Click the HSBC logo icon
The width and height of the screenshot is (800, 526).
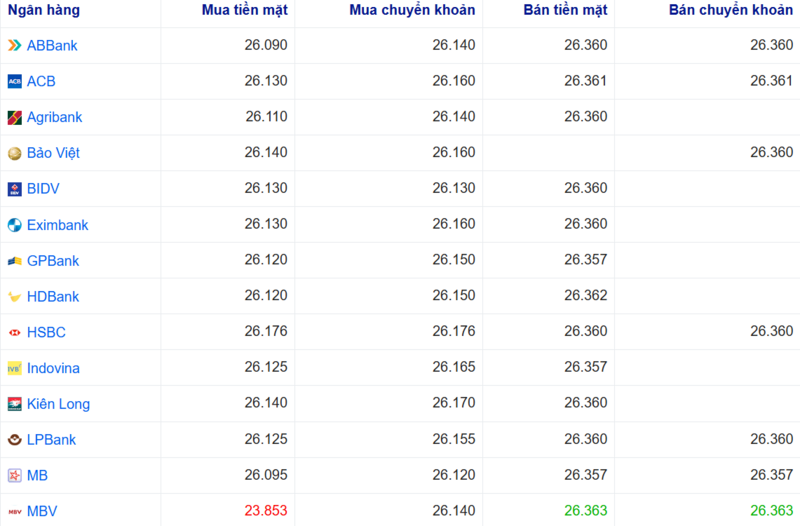(x=14, y=332)
